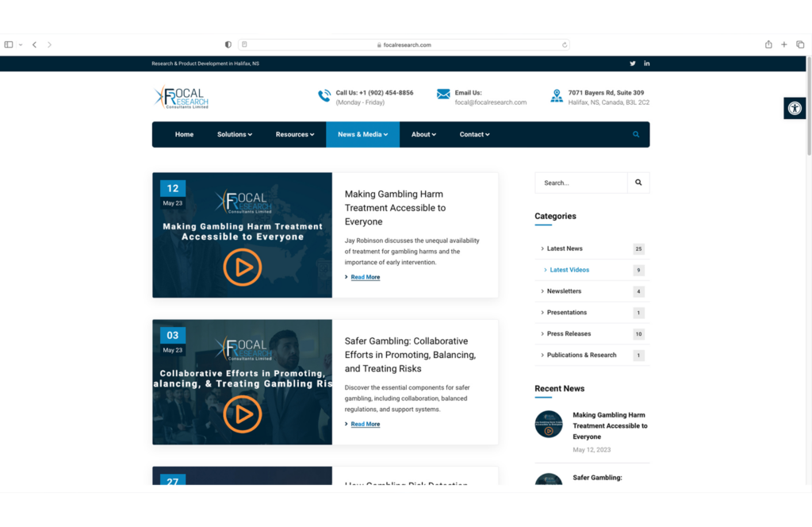Expand the Solutions menu

[x=235, y=135]
